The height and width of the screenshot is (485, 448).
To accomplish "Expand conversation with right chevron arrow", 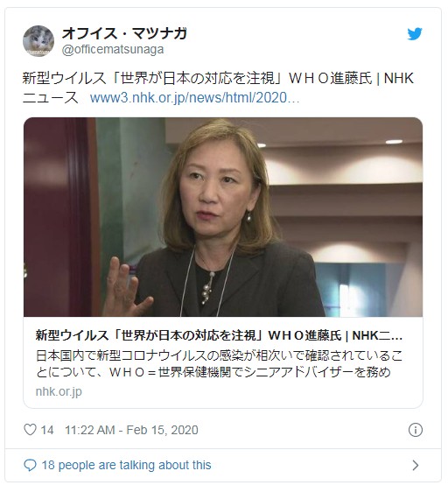I will click(416, 465).
